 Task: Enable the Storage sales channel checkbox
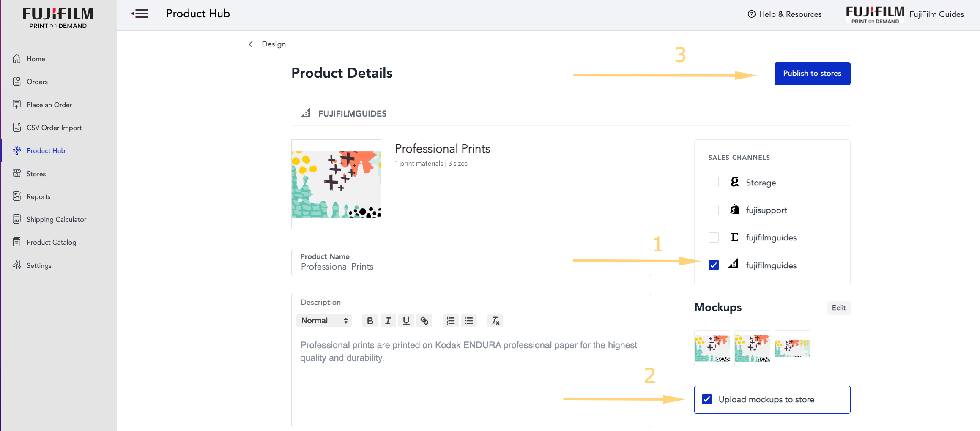(x=714, y=182)
